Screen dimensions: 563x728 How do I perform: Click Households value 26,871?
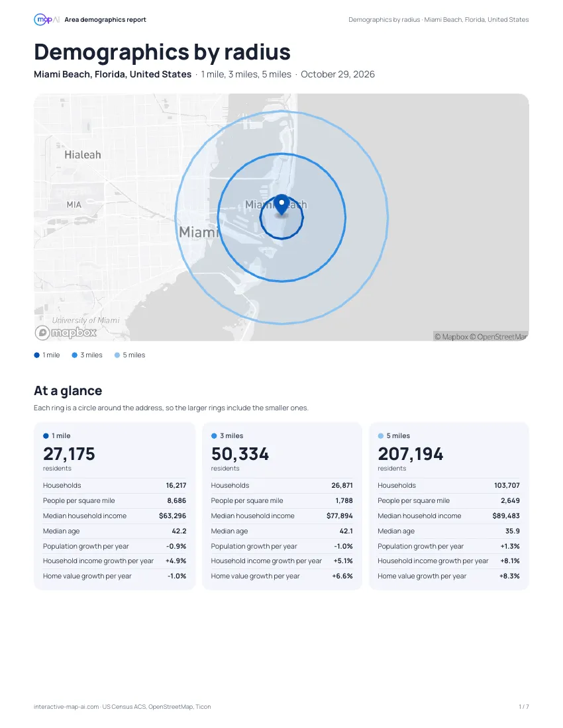coord(342,486)
